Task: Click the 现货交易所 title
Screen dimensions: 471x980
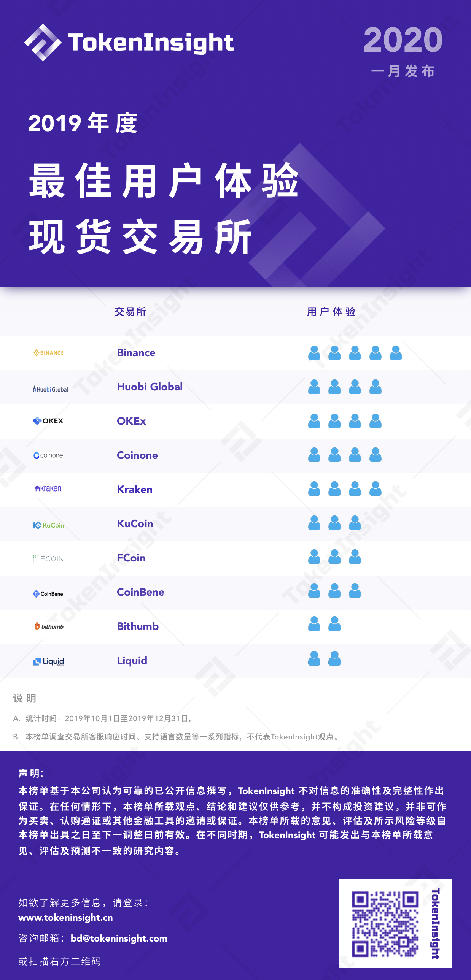Action: (140, 236)
